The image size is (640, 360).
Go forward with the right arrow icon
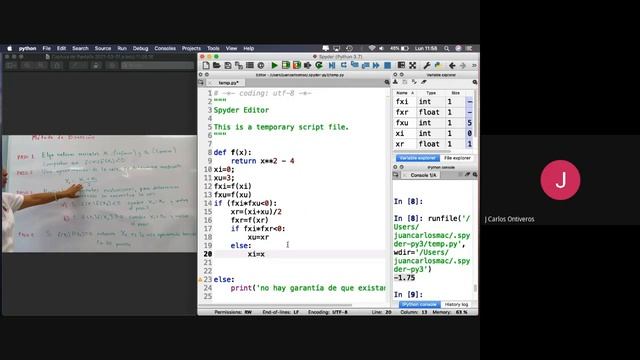coord(463,65)
